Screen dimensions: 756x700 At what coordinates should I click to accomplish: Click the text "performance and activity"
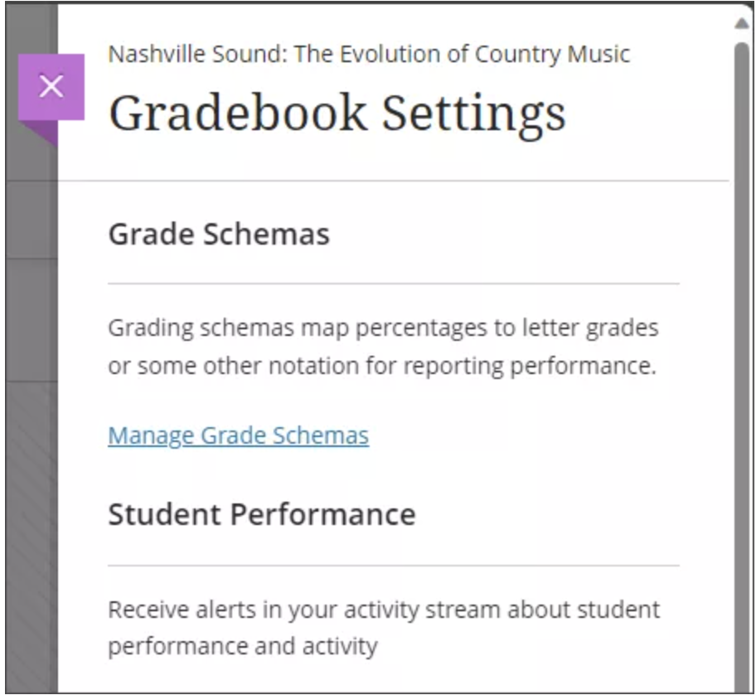(243, 646)
